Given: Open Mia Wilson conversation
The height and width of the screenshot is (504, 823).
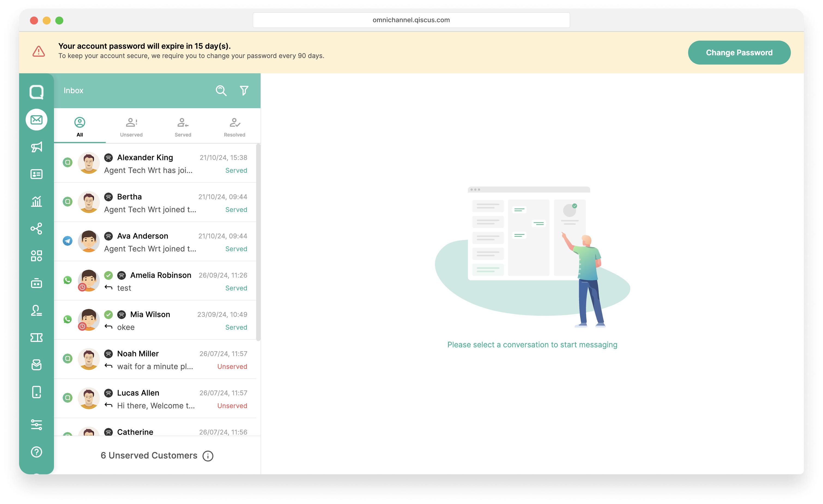Looking at the screenshot, I should click(x=155, y=320).
